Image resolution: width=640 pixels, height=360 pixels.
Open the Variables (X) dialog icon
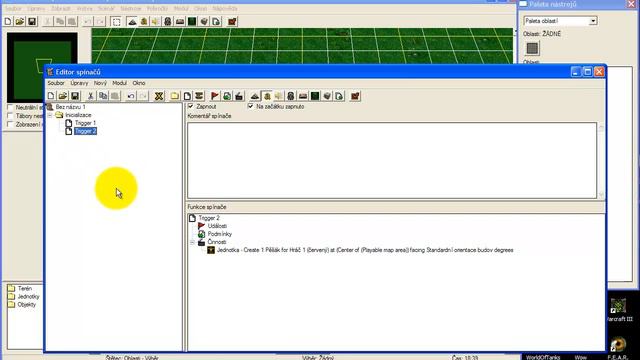[x=159, y=96]
